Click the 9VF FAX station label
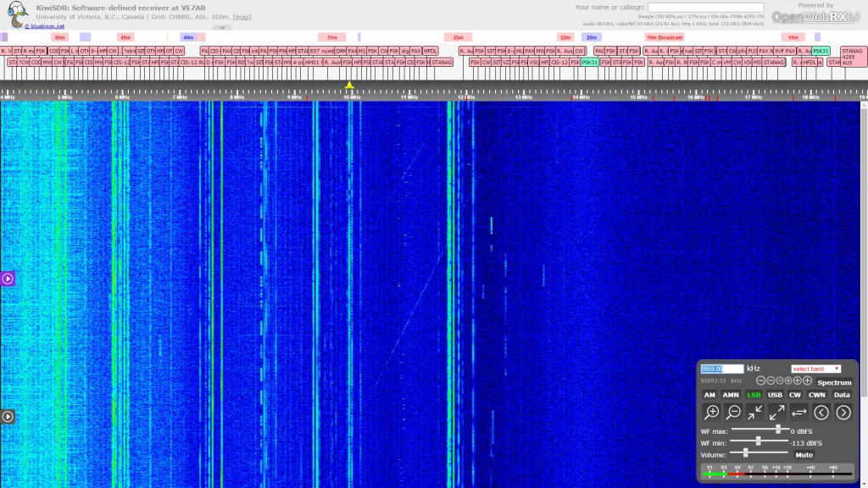 (784, 51)
